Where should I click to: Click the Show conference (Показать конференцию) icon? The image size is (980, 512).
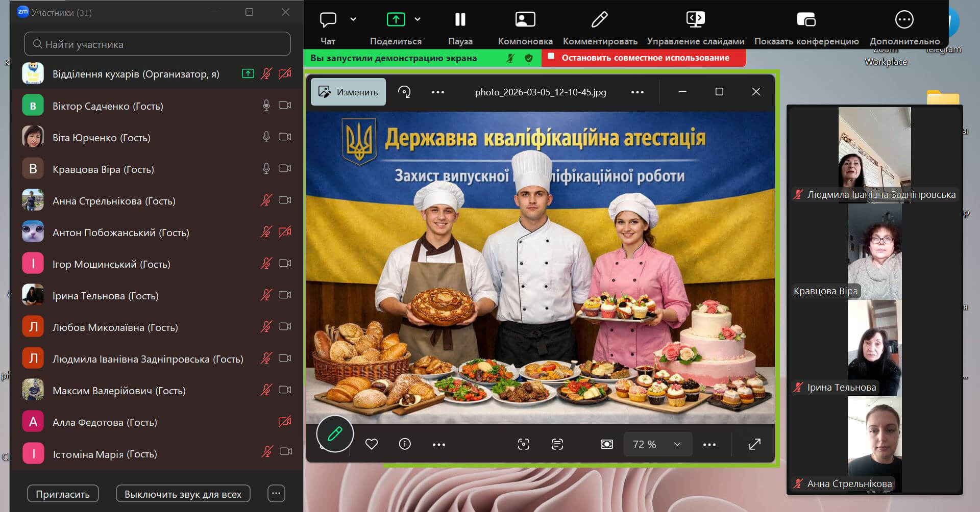coord(806,20)
